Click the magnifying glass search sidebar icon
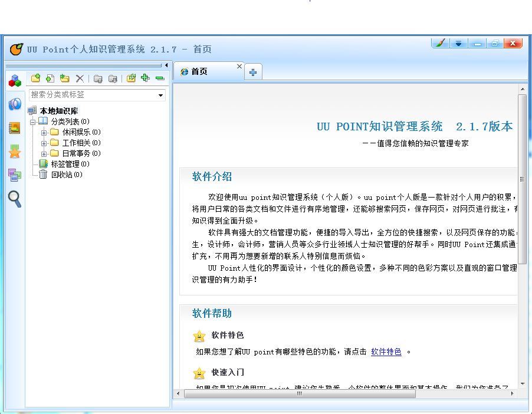 pyautogui.click(x=15, y=199)
